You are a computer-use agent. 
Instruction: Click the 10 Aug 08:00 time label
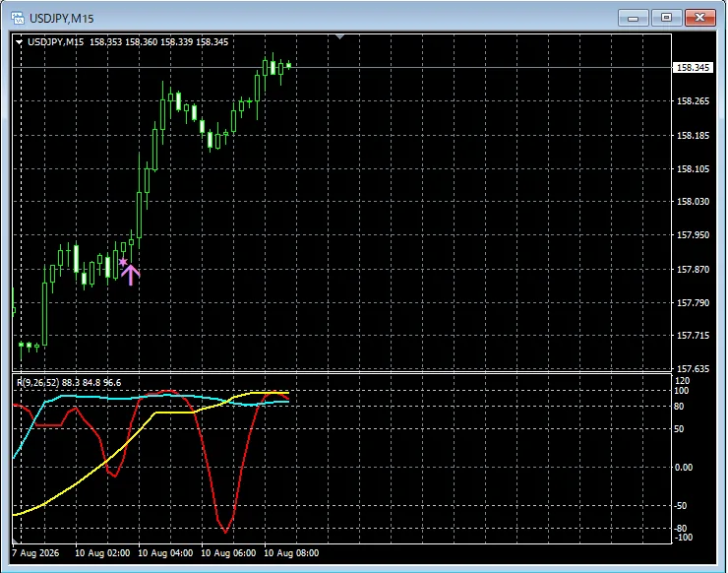pos(291,553)
